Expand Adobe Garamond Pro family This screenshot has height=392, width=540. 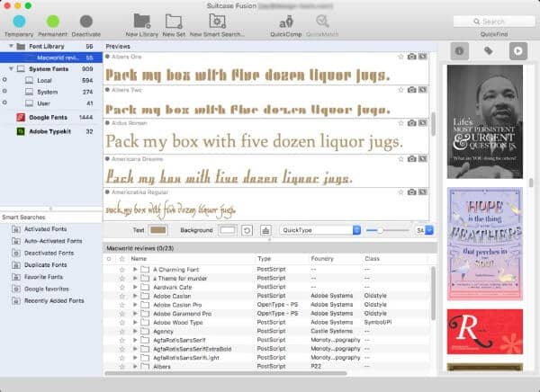135,314
